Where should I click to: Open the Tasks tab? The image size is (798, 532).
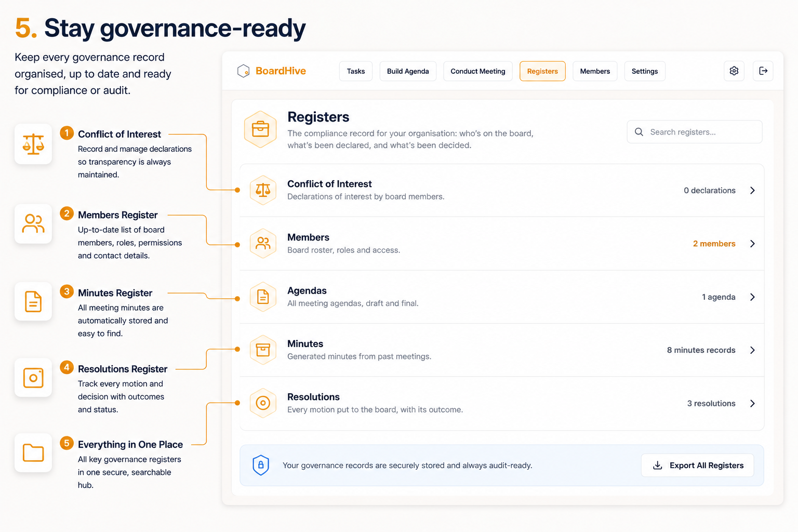click(x=356, y=71)
